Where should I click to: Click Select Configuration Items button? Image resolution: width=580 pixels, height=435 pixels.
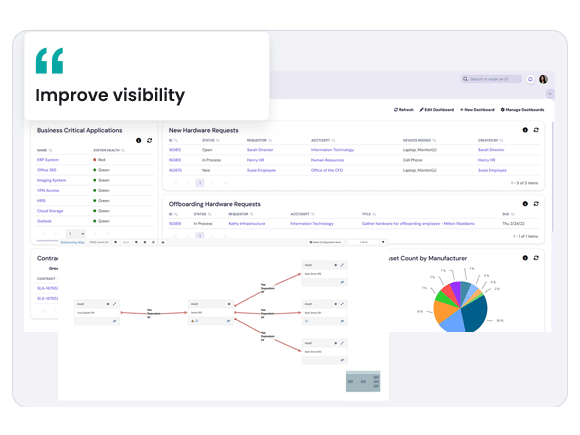[x=325, y=242]
